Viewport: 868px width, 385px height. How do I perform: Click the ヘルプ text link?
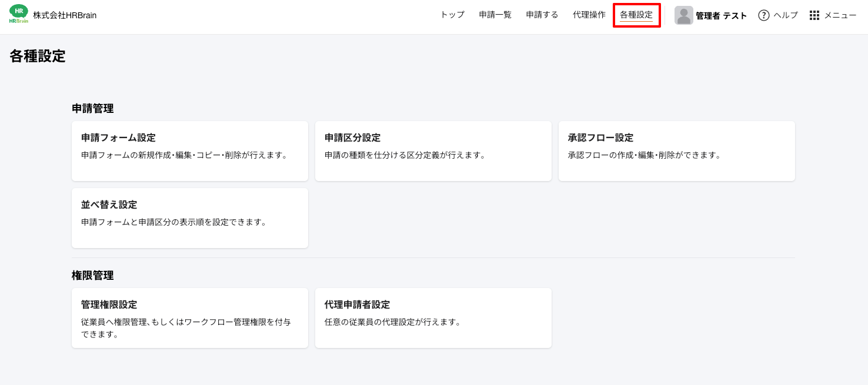point(786,15)
